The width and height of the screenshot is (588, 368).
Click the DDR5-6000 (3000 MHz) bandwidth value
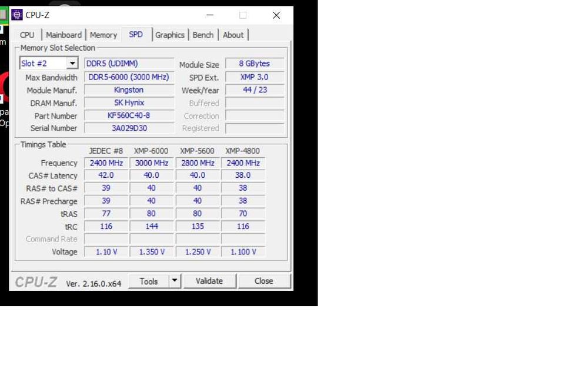(x=129, y=77)
